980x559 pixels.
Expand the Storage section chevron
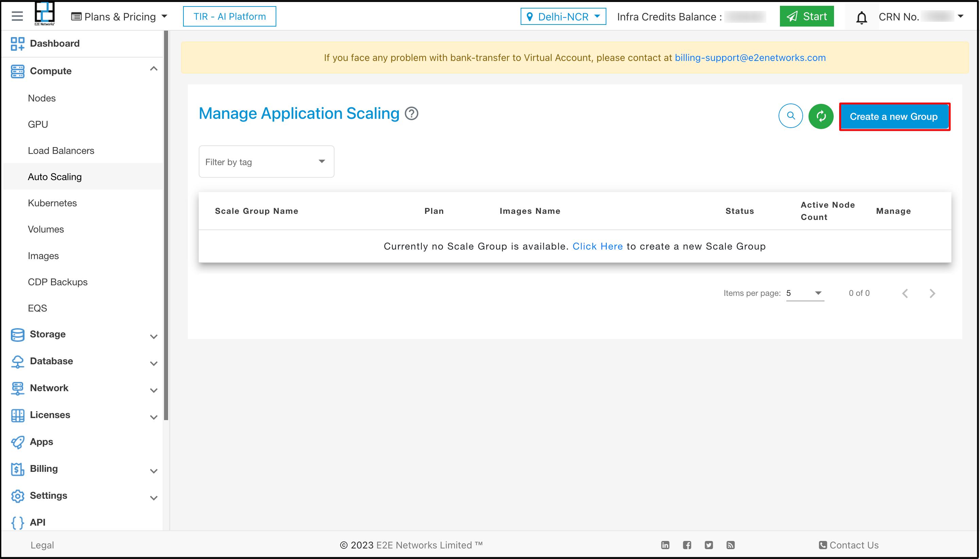coord(153,337)
